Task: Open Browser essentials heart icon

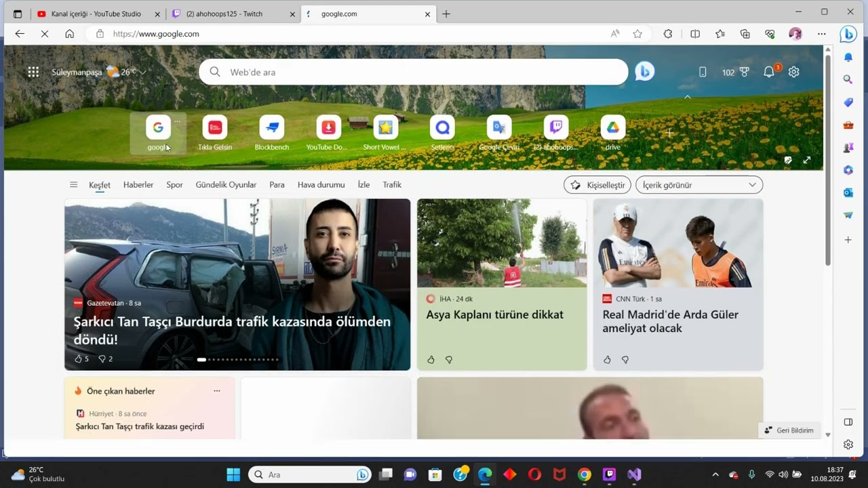Action: click(x=770, y=34)
